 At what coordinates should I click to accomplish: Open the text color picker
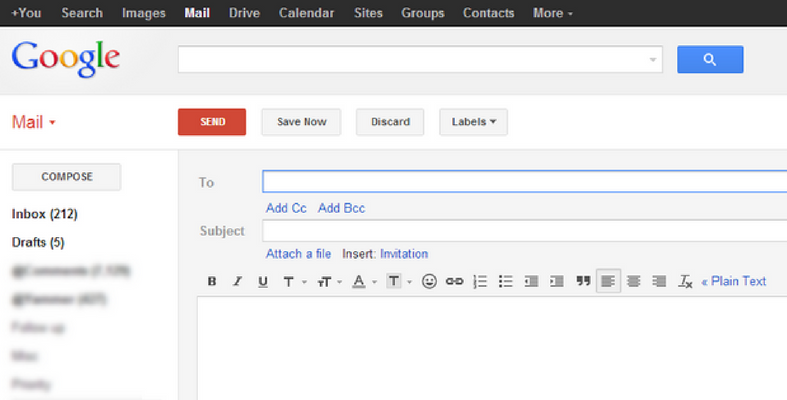(x=364, y=281)
